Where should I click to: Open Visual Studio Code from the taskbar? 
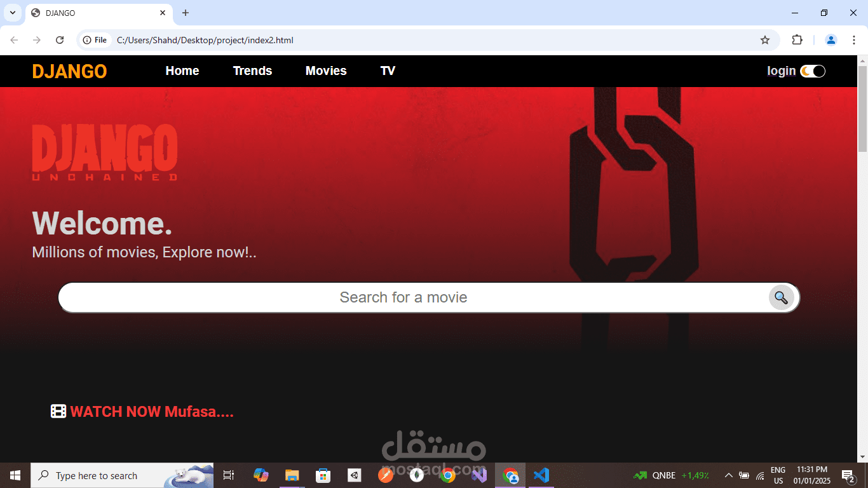click(x=541, y=475)
